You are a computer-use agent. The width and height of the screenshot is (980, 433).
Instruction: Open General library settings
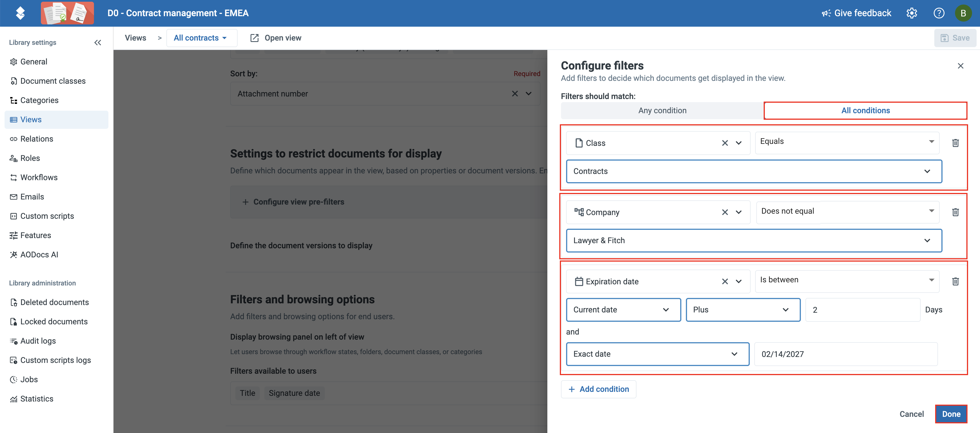coord(56,62)
